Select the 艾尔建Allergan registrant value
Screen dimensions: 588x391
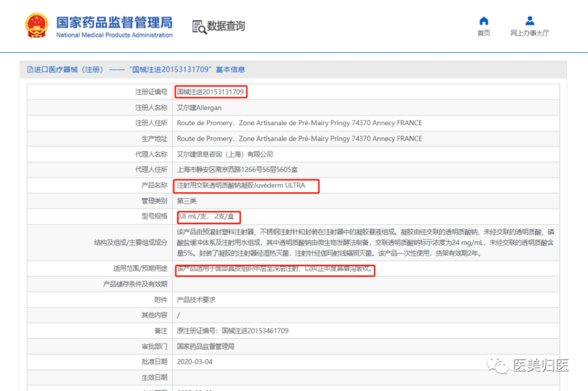pyautogui.click(x=199, y=107)
